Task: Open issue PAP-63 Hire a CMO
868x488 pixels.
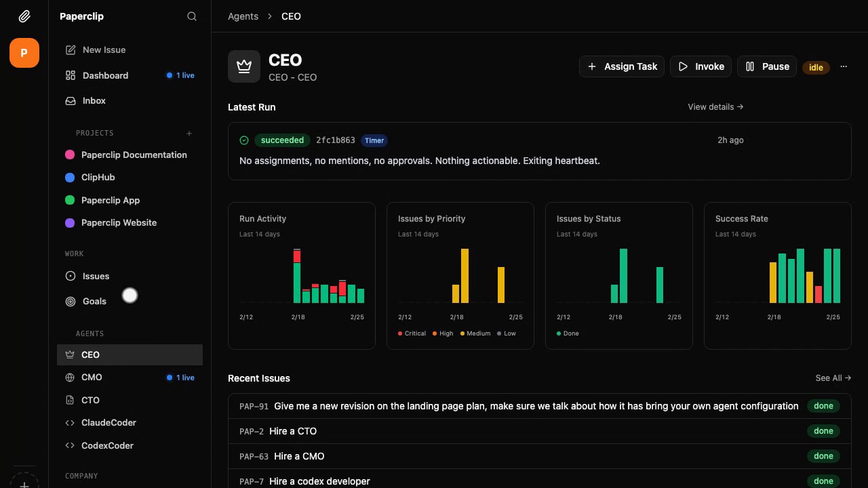Action: click(540, 456)
